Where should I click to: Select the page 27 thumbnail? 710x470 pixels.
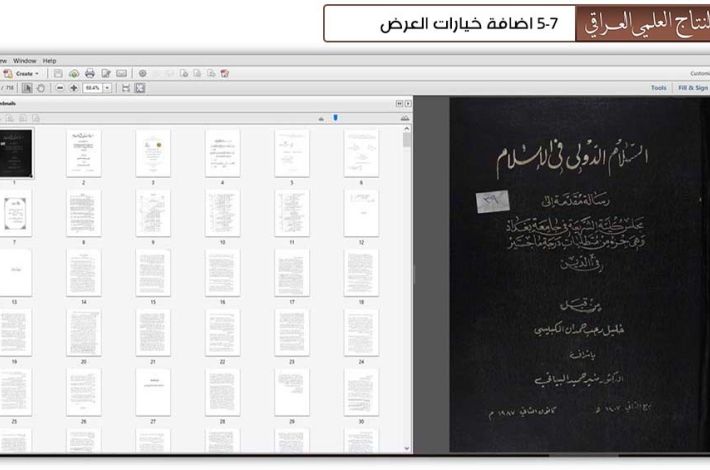click(153, 392)
